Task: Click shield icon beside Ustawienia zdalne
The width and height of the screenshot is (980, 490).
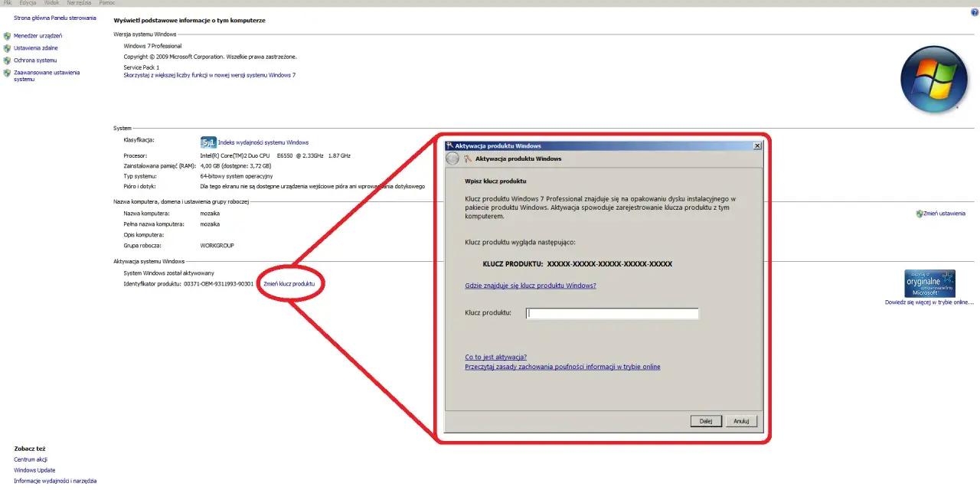Action: coord(7,48)
